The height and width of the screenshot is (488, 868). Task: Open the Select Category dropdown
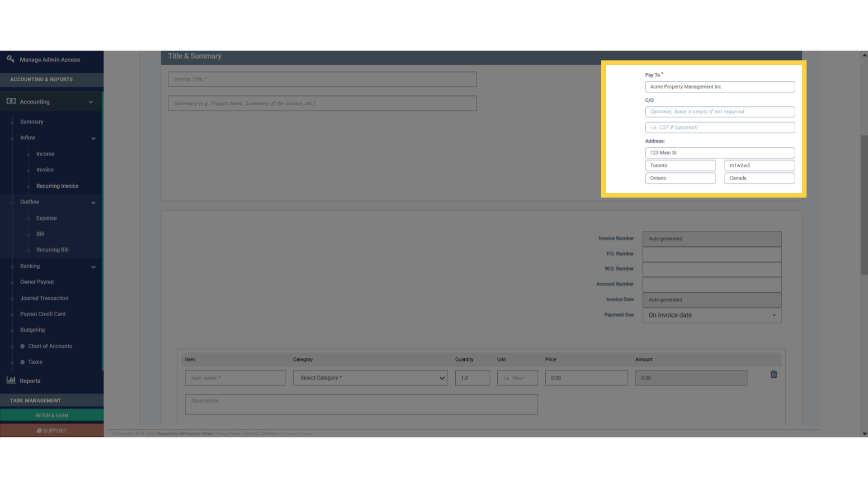pyautogui.click(x=370, y=378)
